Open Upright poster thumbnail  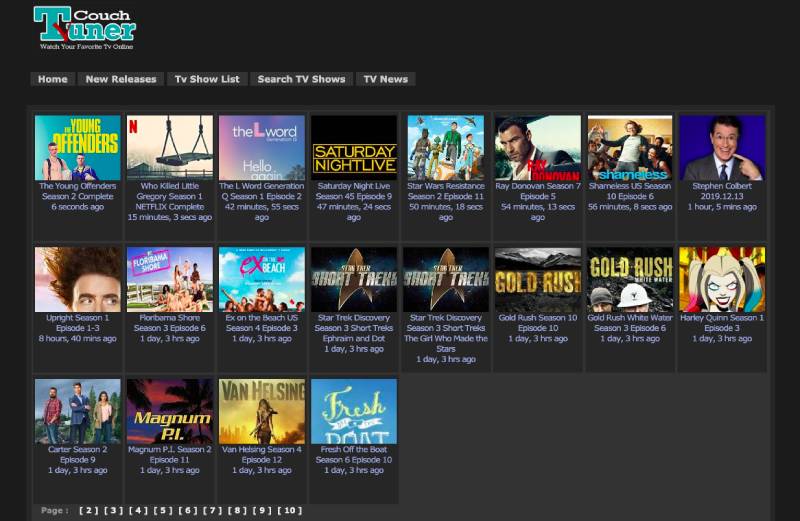point(78,279)
